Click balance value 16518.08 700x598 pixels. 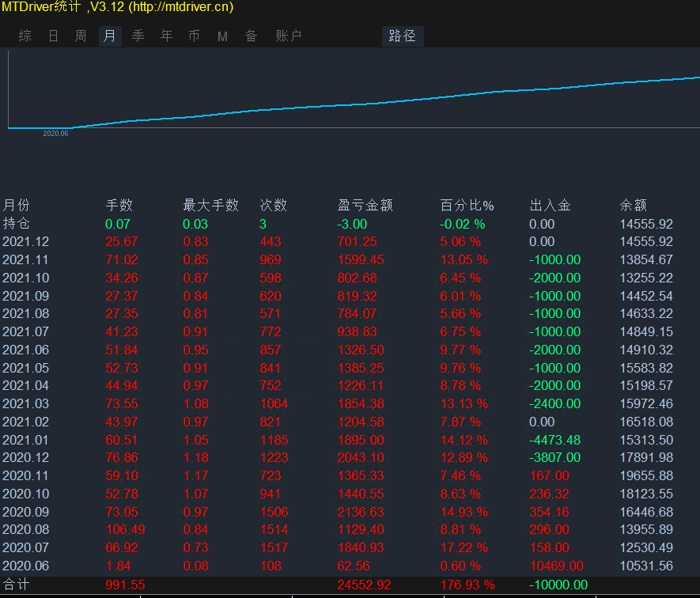(x=646, y=422)
